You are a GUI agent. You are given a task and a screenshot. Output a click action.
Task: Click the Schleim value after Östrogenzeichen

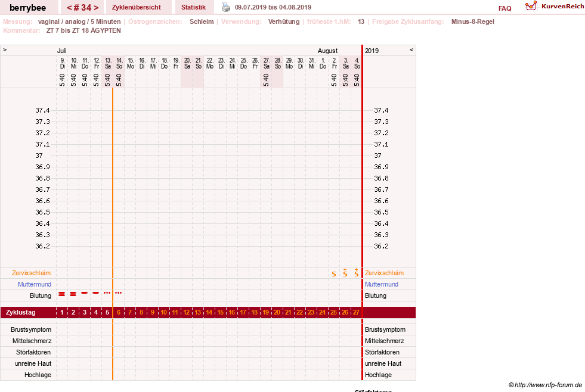(x=202, y=21)
